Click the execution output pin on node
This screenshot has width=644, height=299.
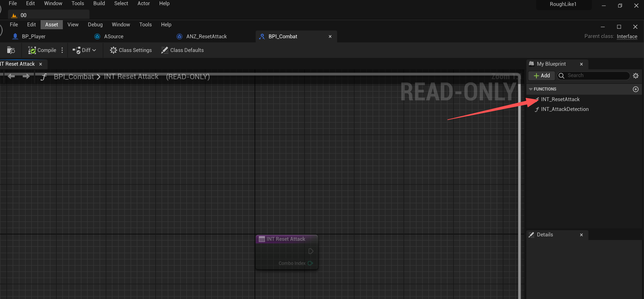311,251
